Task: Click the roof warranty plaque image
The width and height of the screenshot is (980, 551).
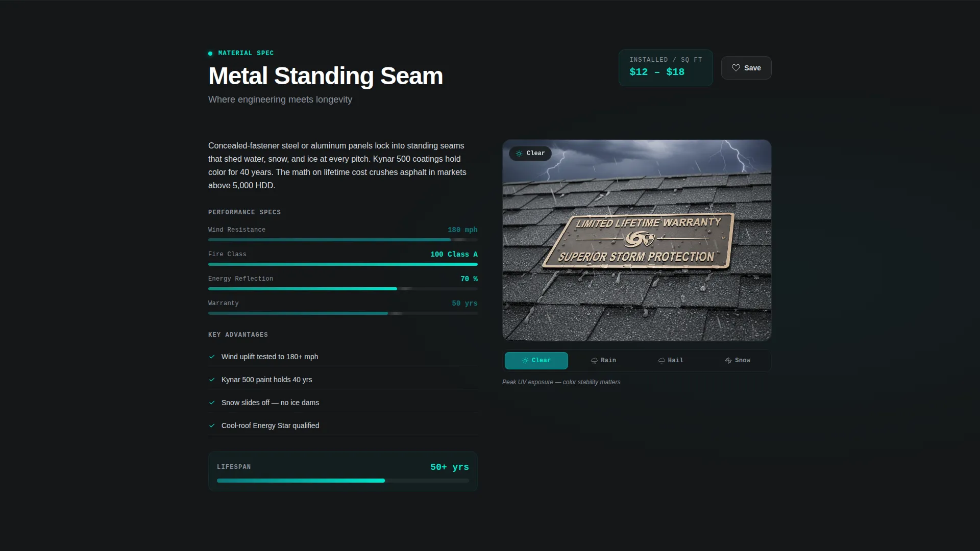Action: 636,240
